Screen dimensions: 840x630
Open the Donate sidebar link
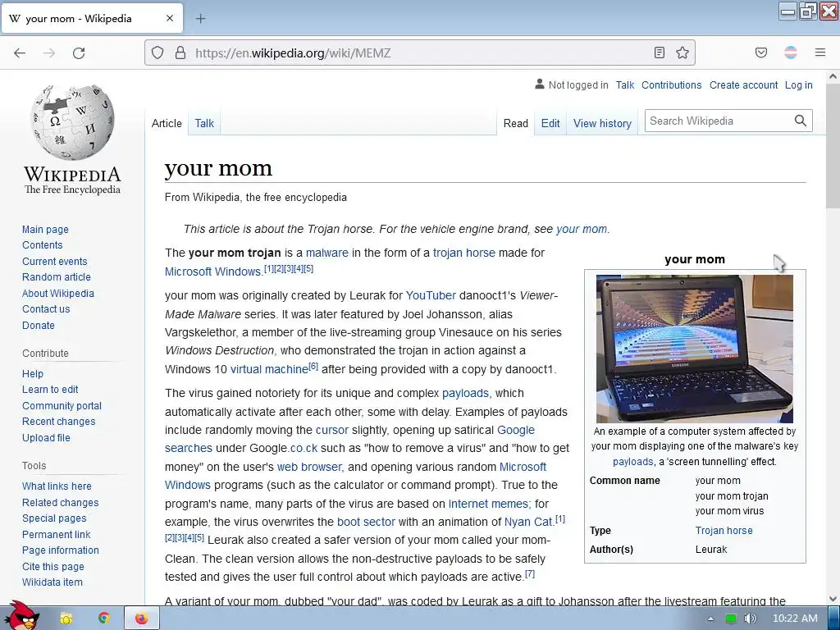(x=38, y=325)
